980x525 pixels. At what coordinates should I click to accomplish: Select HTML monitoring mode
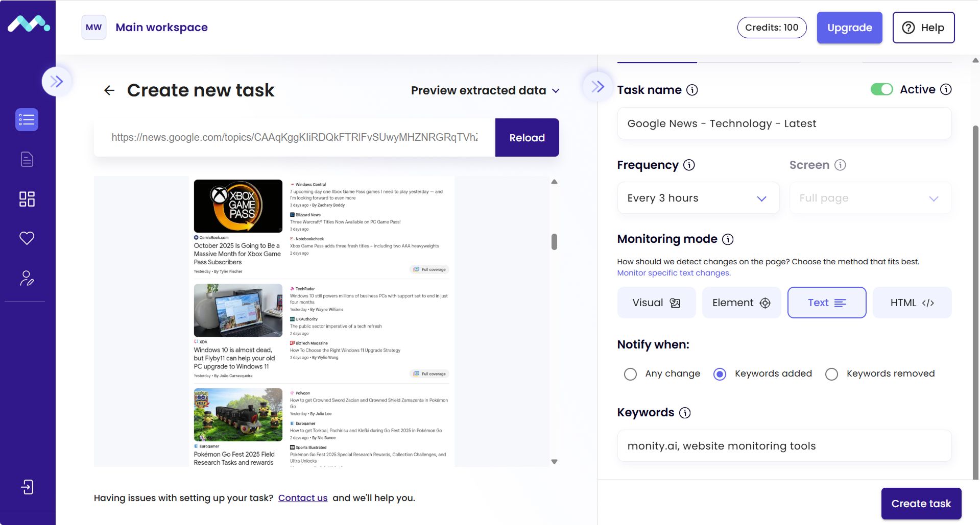coord(912,303)
